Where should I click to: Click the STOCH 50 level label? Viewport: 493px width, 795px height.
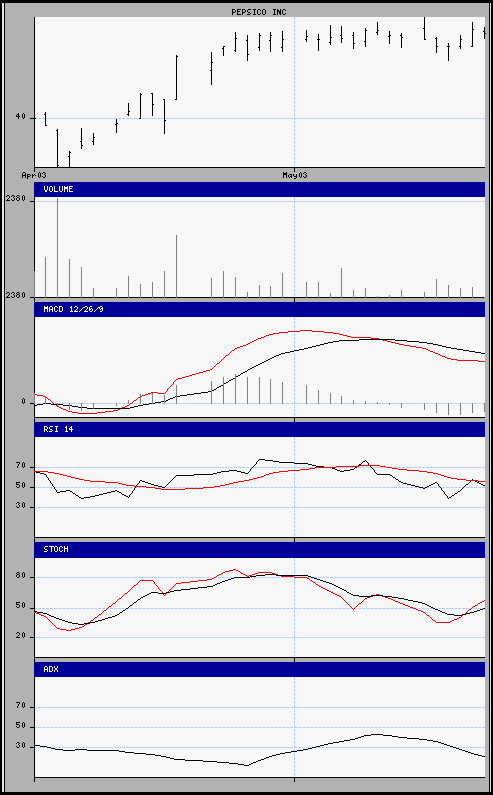[x=20, y=607]
